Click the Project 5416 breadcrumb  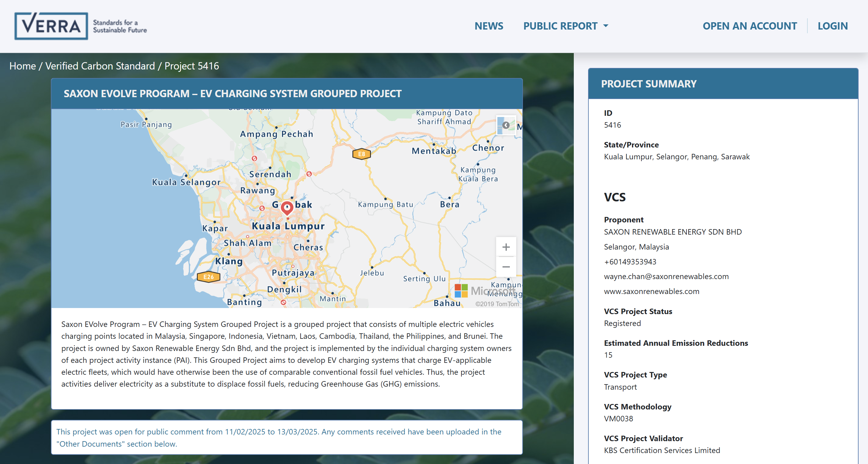(191, 66)
